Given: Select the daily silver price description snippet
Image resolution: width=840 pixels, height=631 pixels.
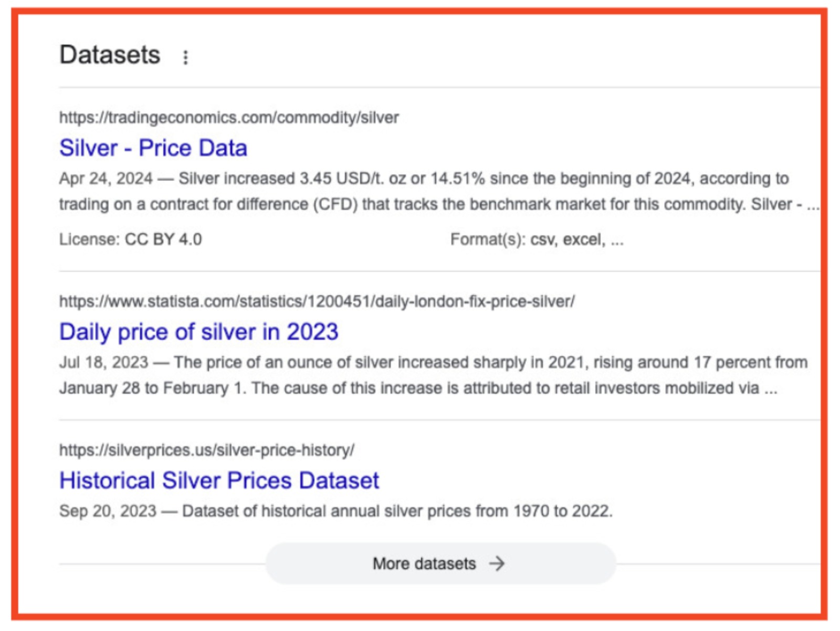Looking at the screenshot, I should tap(420, 374).
